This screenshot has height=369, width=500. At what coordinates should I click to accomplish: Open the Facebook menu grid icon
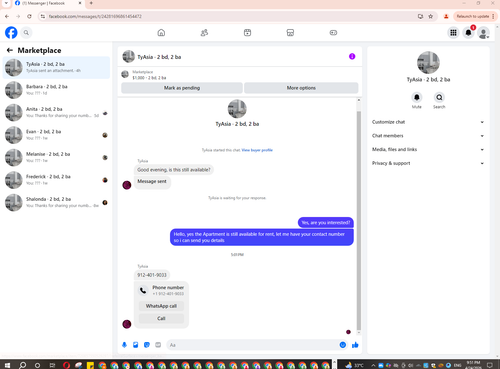[453, 33]
